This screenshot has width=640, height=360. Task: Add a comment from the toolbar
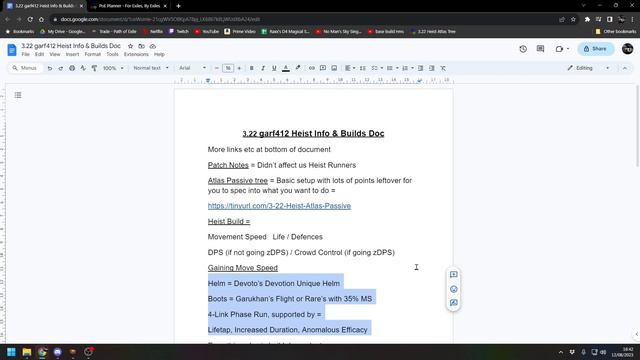322,68
